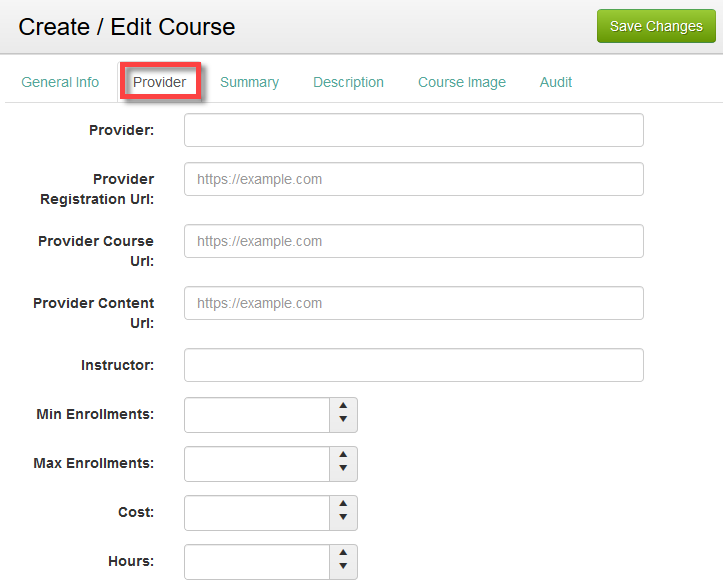
Task: Increase Hours with the up arrow
Action: click(x=343, y=552)
